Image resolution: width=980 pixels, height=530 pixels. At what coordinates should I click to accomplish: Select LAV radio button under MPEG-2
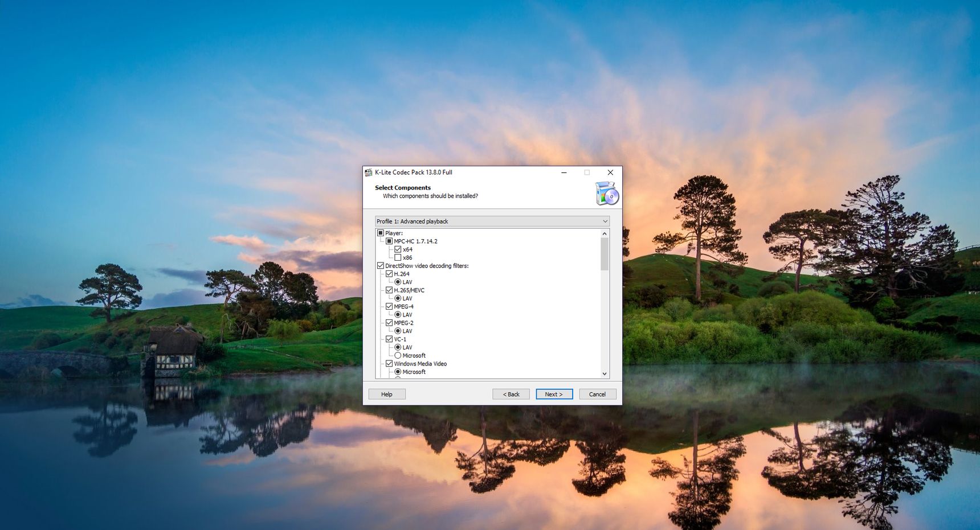pos(398,331)
